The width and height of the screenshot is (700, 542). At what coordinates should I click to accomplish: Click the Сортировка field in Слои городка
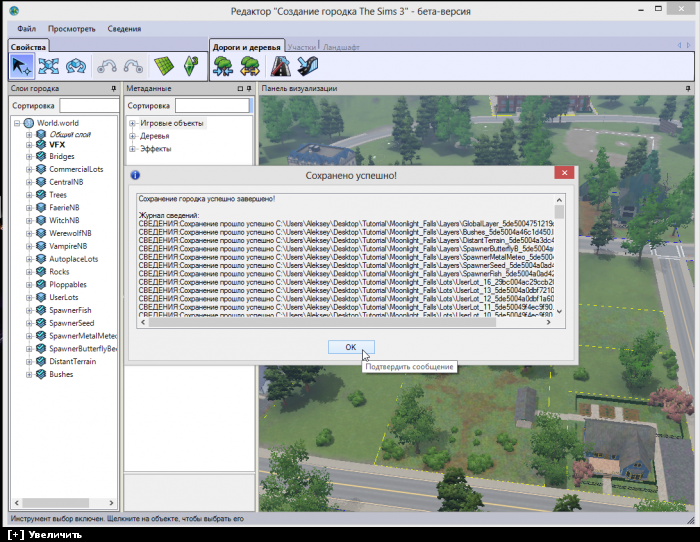[x=88, y=106]
